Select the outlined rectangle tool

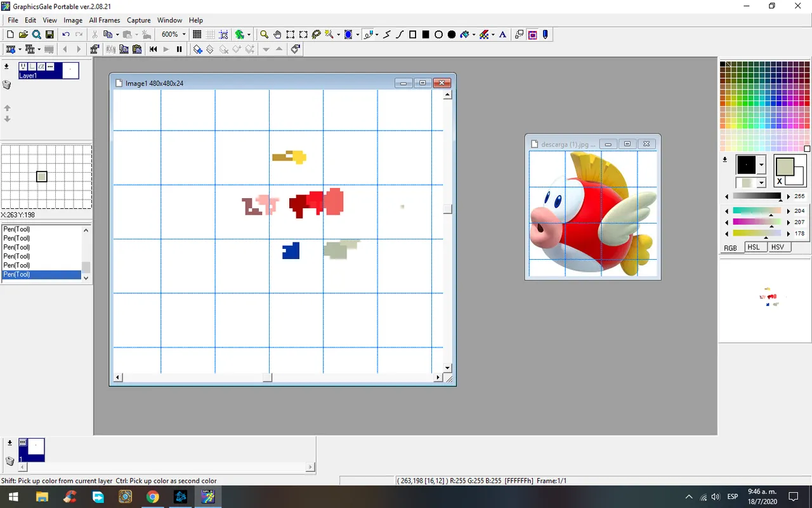click(413, 34)
